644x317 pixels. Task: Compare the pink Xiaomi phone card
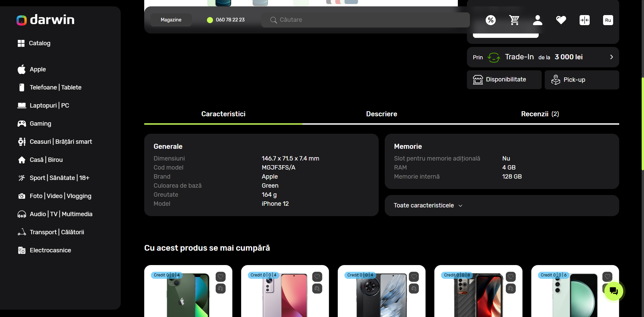(317, 289)
